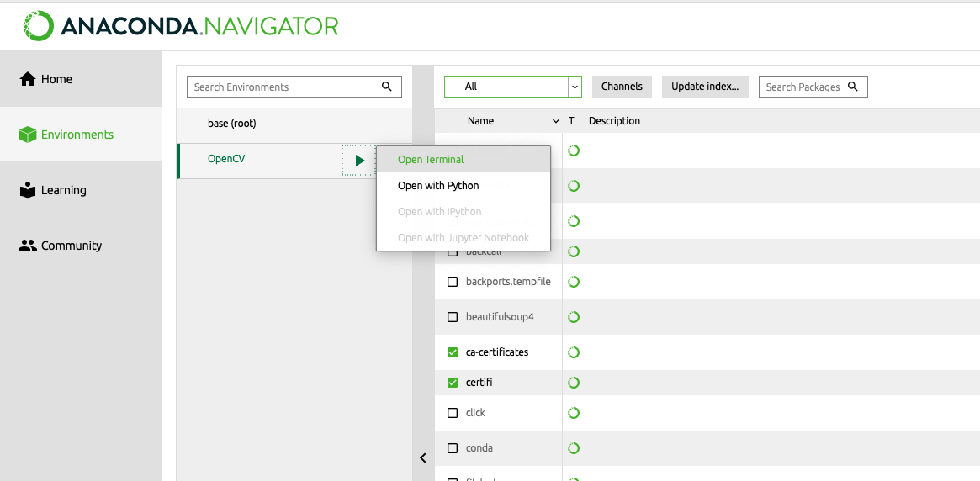
Task: Tick the conda package checkbox
Action: (x=453, y=448)
